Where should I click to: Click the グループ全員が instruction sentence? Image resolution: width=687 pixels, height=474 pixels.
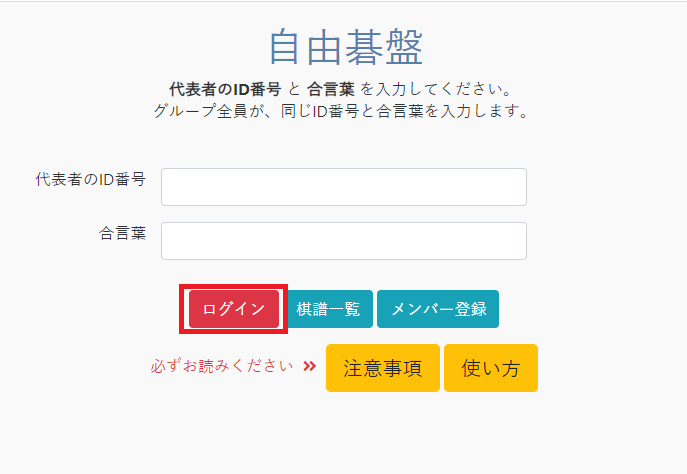point(342,111)
